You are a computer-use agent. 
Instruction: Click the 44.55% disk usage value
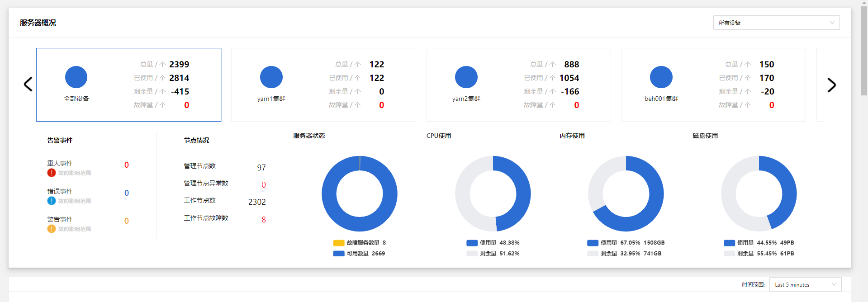(x=767, y=243)
